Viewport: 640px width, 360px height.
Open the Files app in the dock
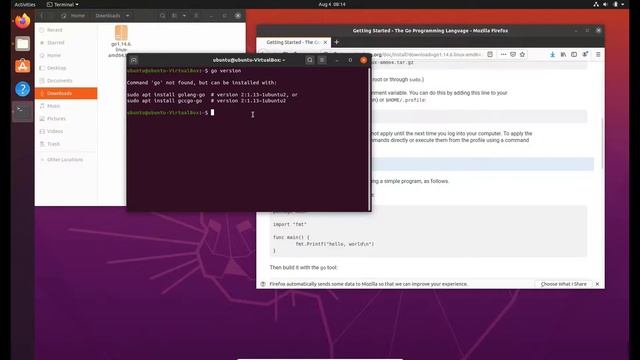pyautogui.click(x=22, y=44)
